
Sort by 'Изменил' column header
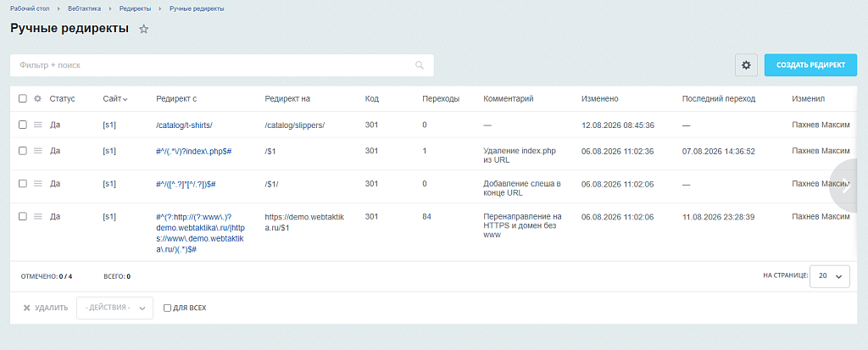[x=808, y=98]
